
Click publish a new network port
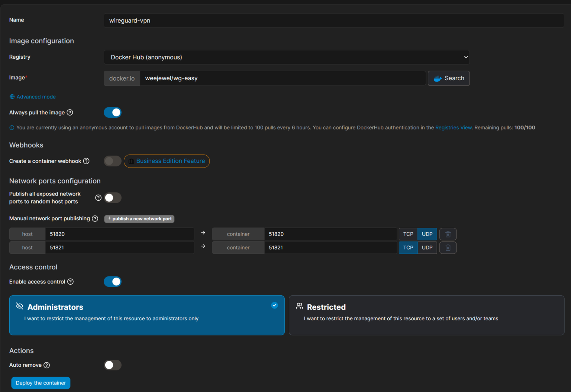click(139, 219)
